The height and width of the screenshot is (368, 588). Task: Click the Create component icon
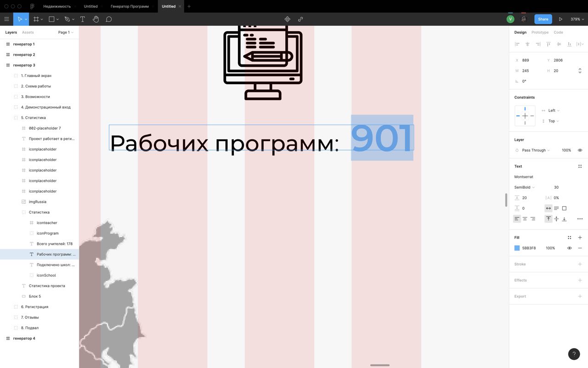288,19
